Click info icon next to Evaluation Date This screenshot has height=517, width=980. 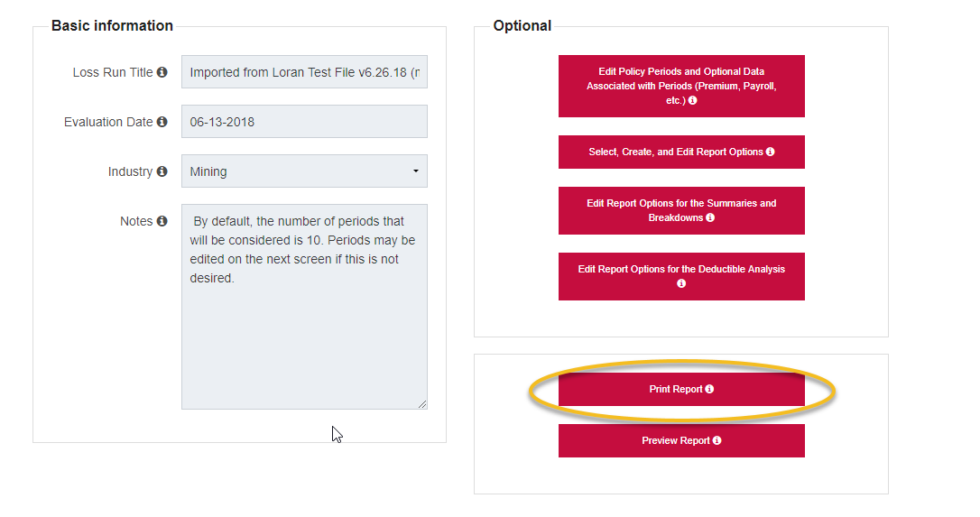(x=162, y=122)
